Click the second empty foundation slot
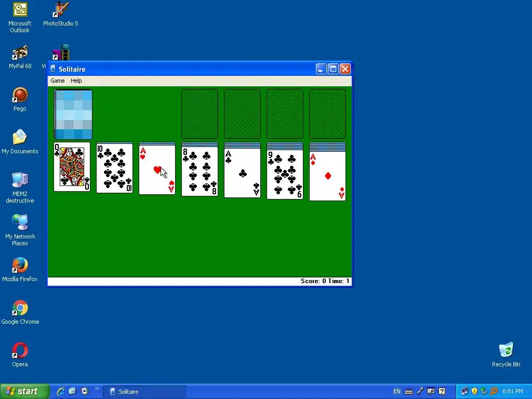This screenshot has width=532, height=399. (x=242, y=114)
